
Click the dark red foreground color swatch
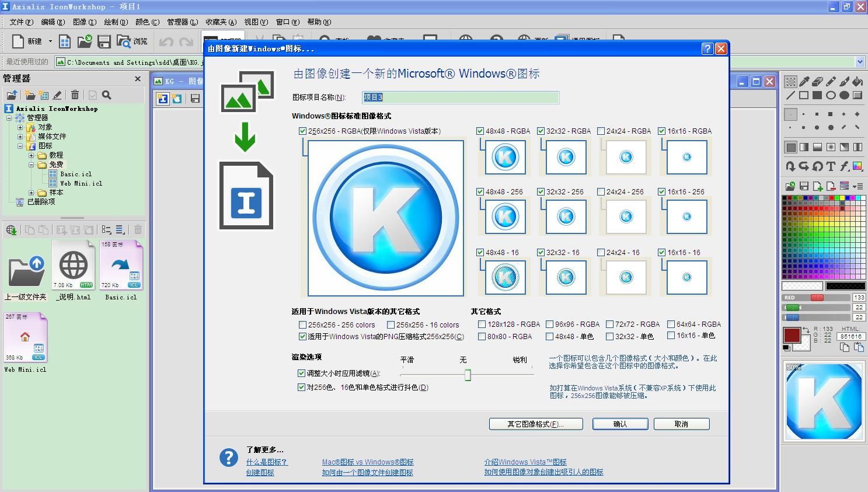point(792,335)
